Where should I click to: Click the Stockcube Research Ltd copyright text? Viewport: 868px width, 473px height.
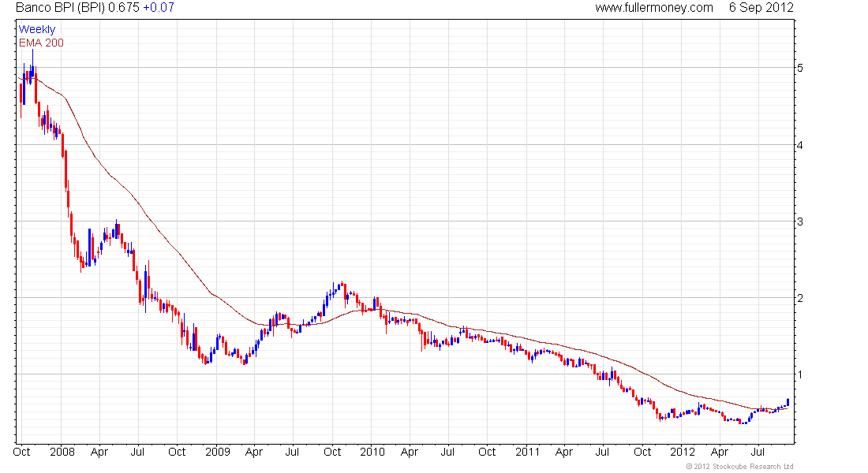(x=739, y=467)
